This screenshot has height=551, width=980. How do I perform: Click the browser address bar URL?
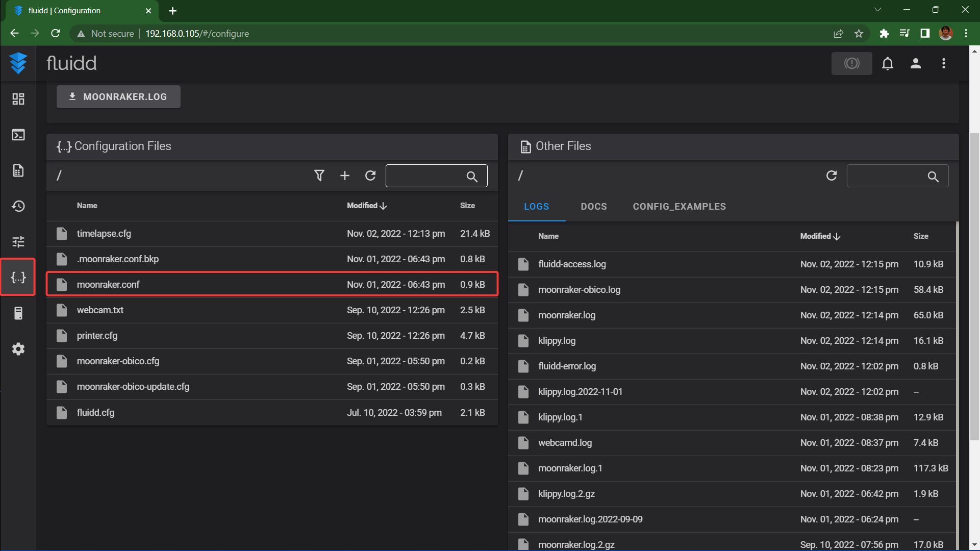(x=197, y=33)
